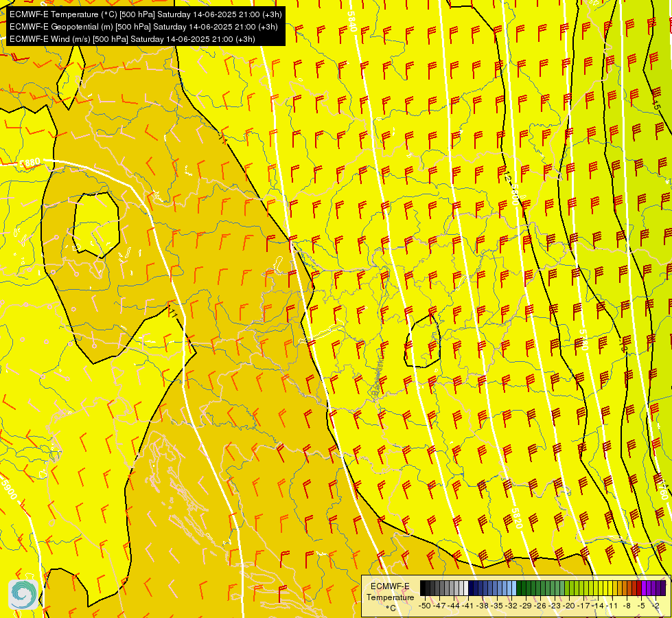Pick the dark green -29 legend swatch
The width and height of the screenshot is (672, 618).
coord(529,588)
